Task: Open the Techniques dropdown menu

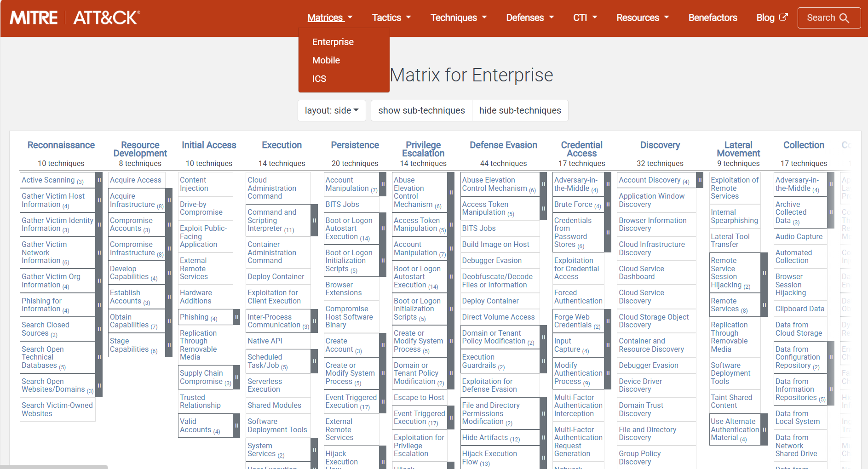Action: pos(458,18)
